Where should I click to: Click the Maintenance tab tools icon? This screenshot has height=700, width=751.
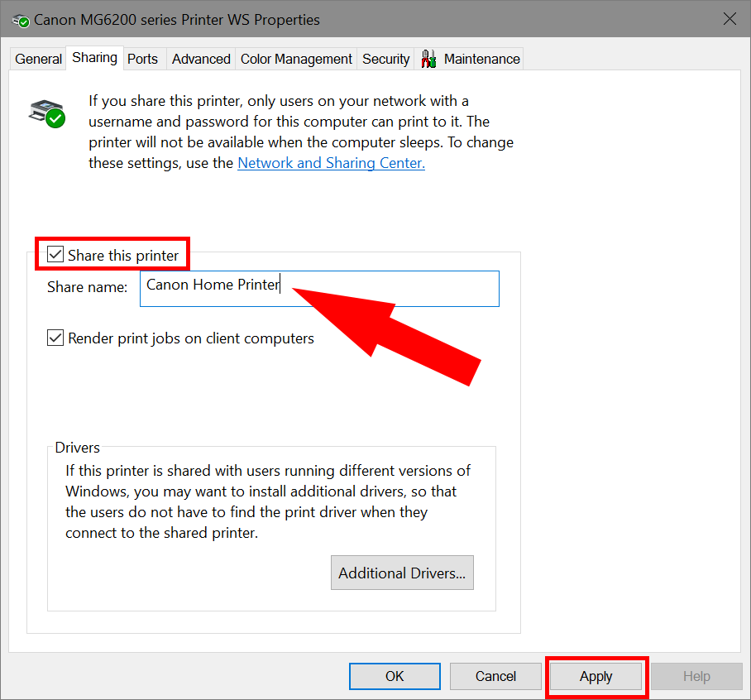[428, 59]
